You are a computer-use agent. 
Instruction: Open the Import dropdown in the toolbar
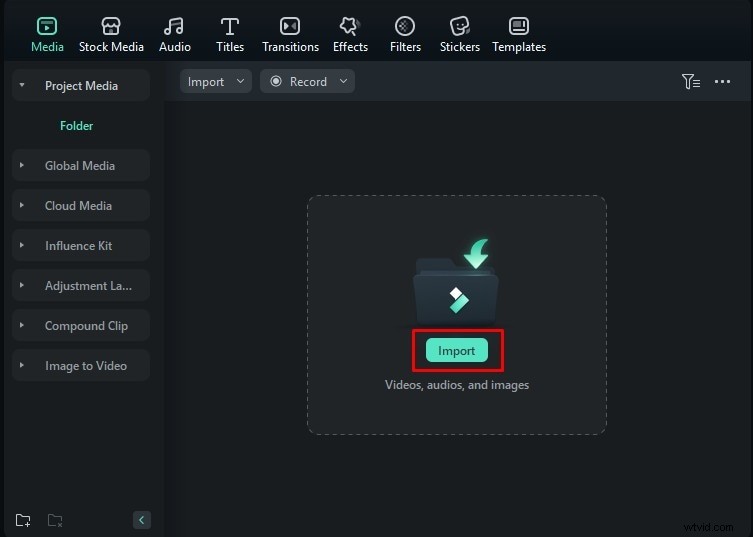(215, 82)
